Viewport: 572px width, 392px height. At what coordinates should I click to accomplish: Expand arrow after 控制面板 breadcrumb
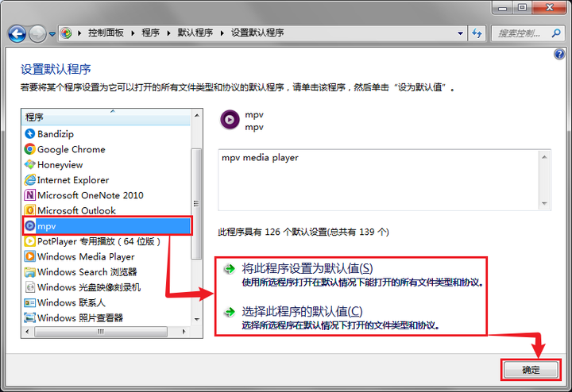click(x=133, y=33)
